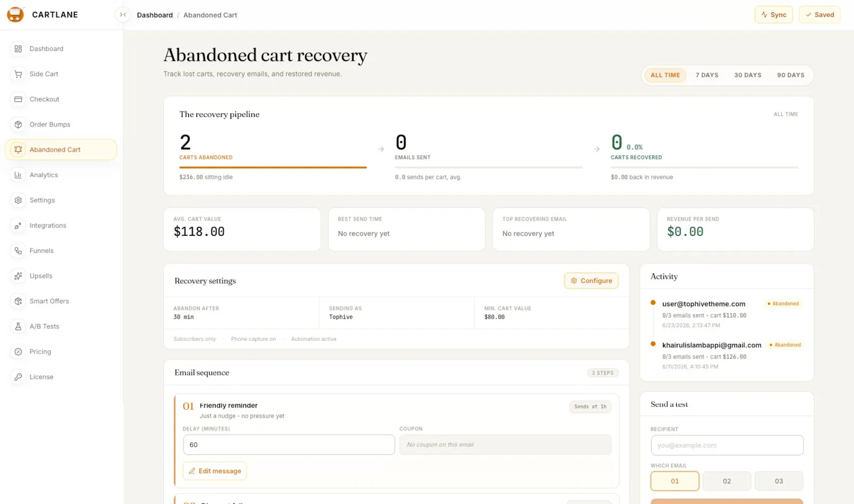Click the Recipient email field
854x504 pixels.
pos(727,445)
